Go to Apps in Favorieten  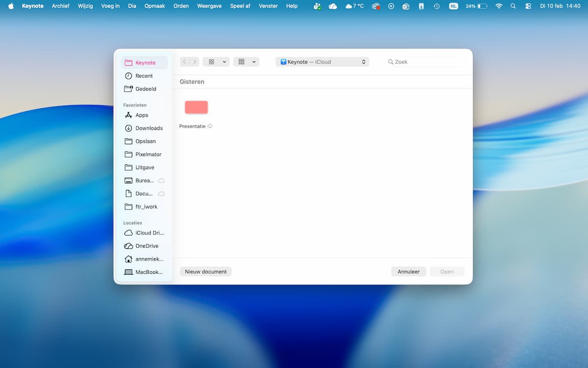click(x=142, y=115)
